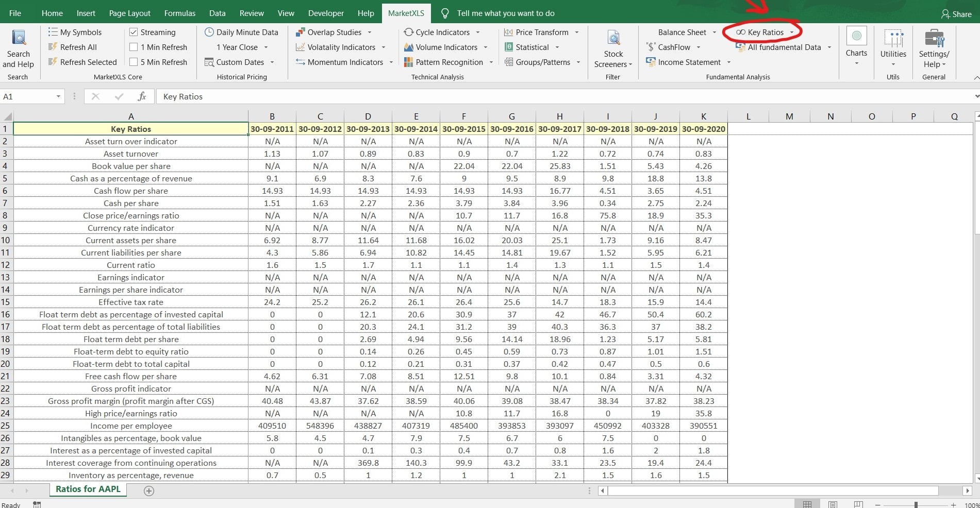
Task: Switch to the Home tab
Action: click(x=52, y=13)
